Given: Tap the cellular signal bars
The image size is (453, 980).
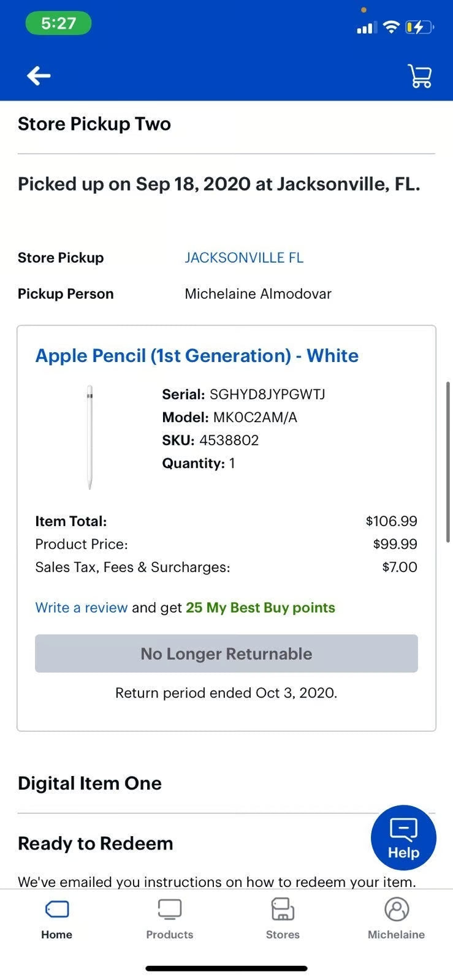Looking at the screenshot, I should click(x=366, y=27).
